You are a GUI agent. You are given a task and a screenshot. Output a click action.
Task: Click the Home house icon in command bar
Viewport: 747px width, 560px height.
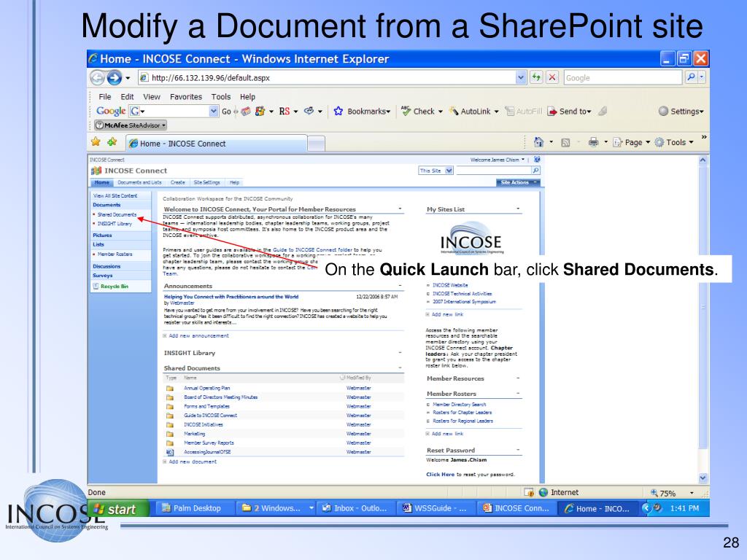538,142
